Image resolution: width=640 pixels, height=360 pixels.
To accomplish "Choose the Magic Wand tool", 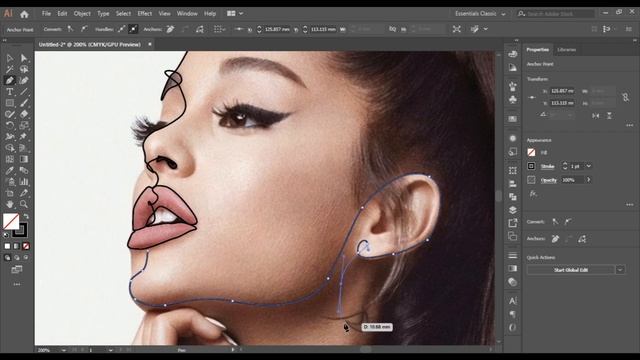I will point(10,69).
